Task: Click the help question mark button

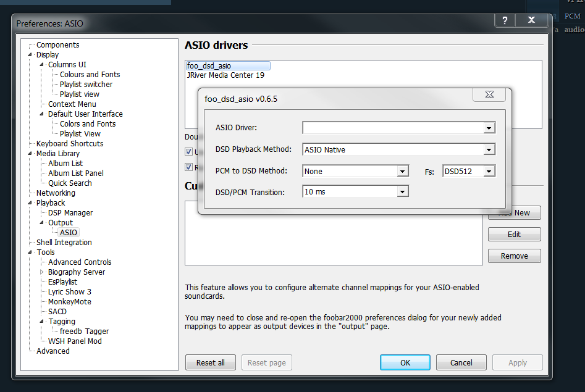Action: point(505,20)
